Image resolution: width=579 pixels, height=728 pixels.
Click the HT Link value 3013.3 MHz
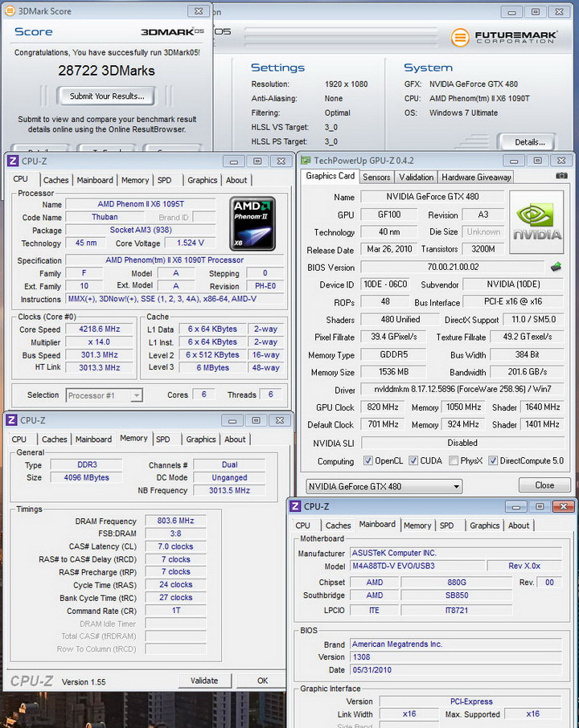click(x=100, y=367)
